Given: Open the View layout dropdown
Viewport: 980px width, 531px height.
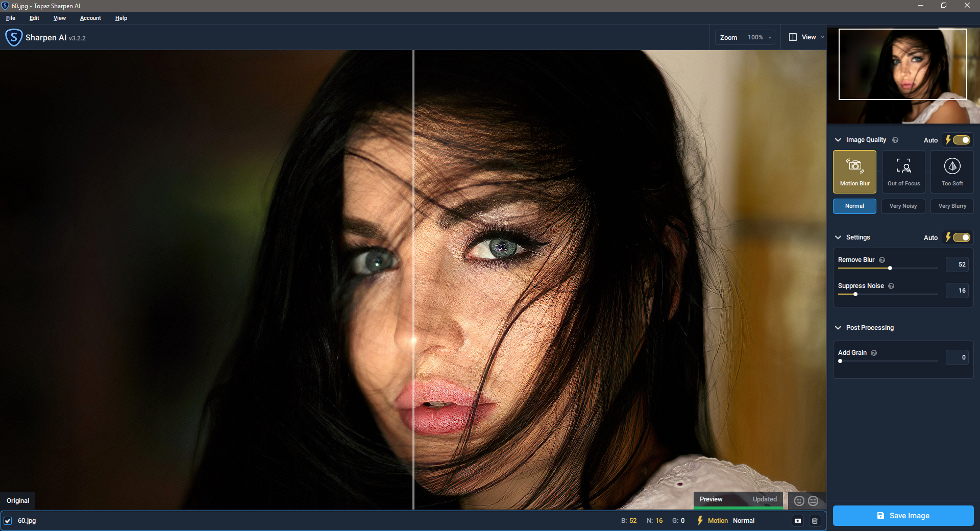Looking at the screenshot, I should click(x=806, y=37).
